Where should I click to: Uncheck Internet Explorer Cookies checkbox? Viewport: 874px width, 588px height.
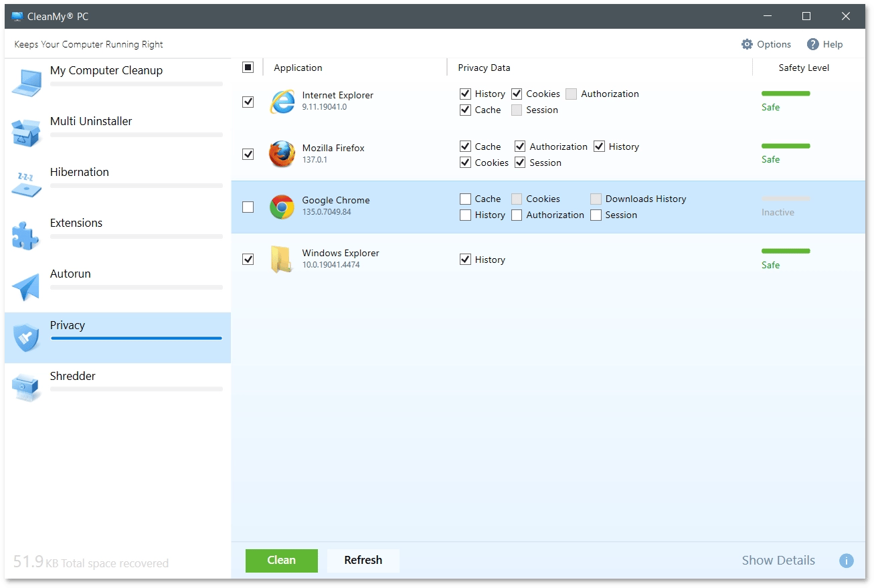tap(517, 94)
